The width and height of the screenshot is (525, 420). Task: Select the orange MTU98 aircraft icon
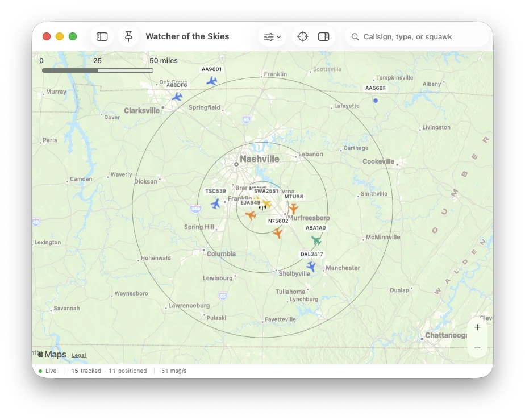coord(294,209)
